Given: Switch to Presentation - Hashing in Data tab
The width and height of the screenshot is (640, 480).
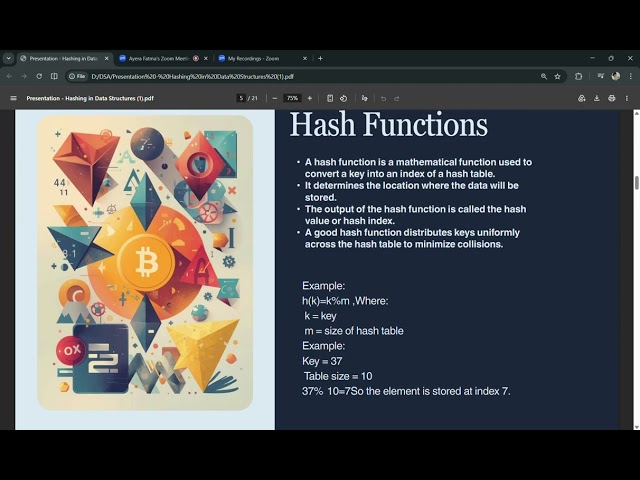Looking at the screenshot, I should (x=63, y=58).
